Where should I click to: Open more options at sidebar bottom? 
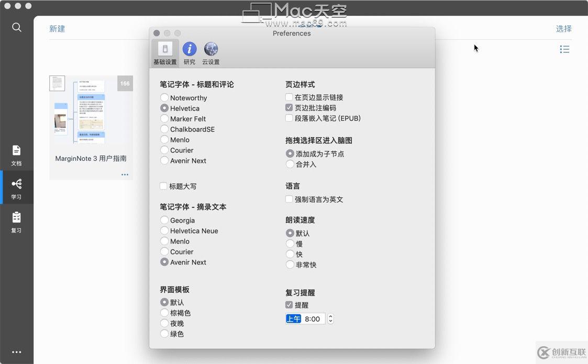16,351
